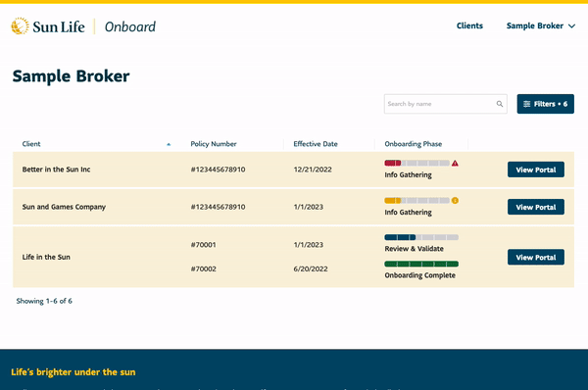Click effective date 12/21/2022
The image size is (588, 390).
(313, 170)
